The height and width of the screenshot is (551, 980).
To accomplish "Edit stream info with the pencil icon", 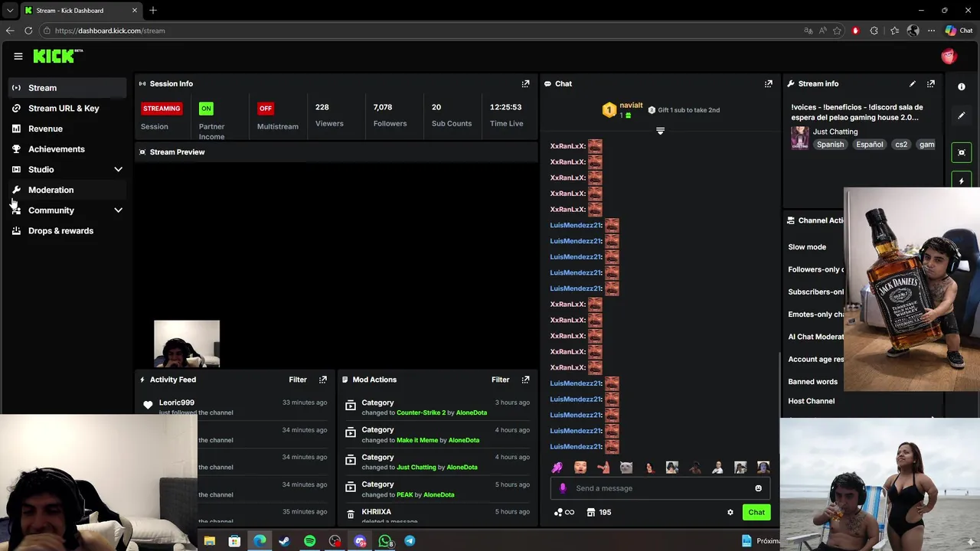I will pos(912,83).
